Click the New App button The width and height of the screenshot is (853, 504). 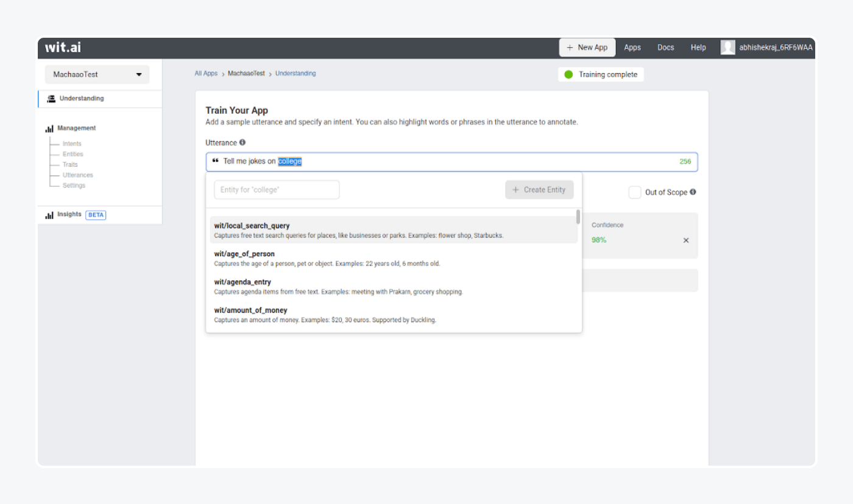[587, 47]
